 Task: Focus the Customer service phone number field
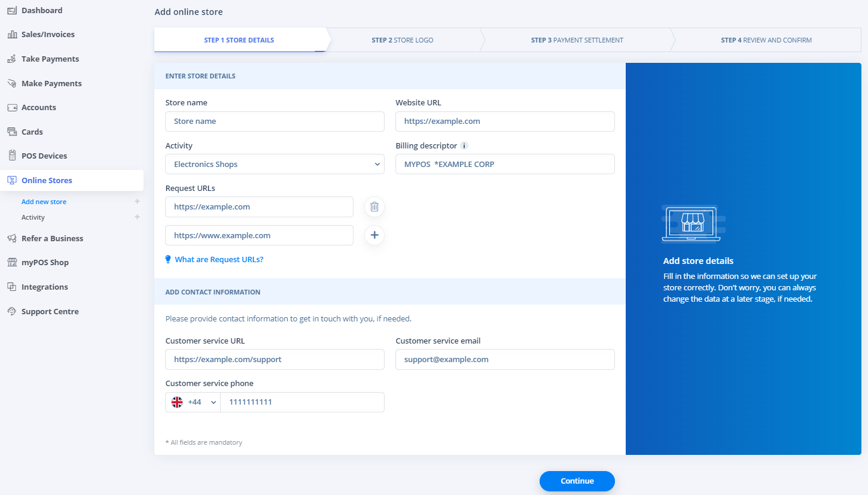[x=302, y=402]
